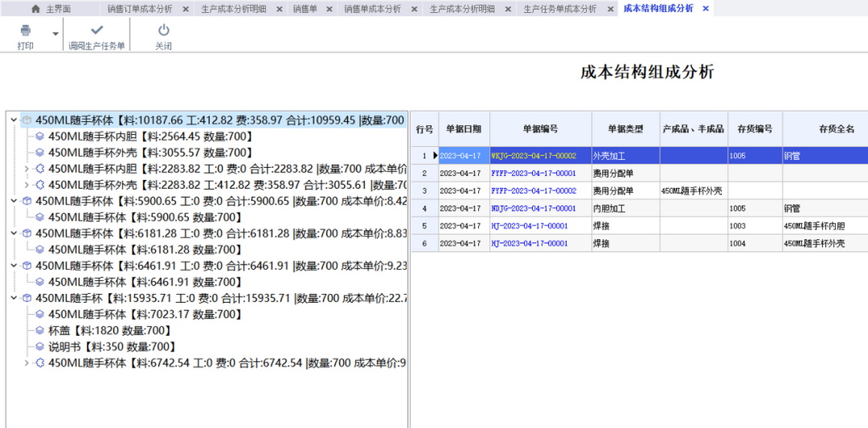The height and width of the screenshot is (428, 868).
Task: Click the 单据类型 column header
Action: pyautogui.click(x=625, y=129)
